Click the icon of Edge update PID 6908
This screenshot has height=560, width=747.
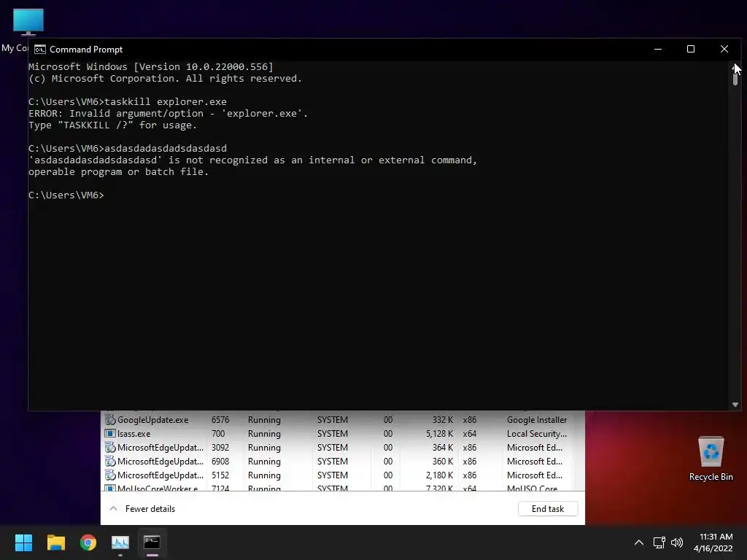[x=110, y=461]
